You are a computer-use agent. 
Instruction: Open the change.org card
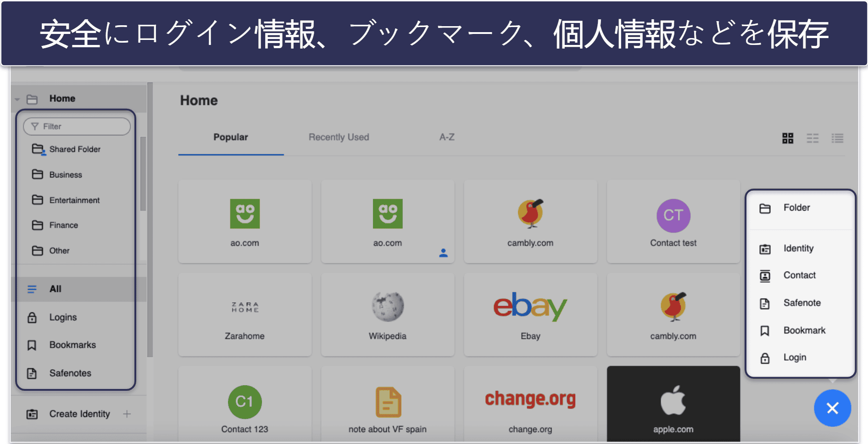[x=530, y=404]
